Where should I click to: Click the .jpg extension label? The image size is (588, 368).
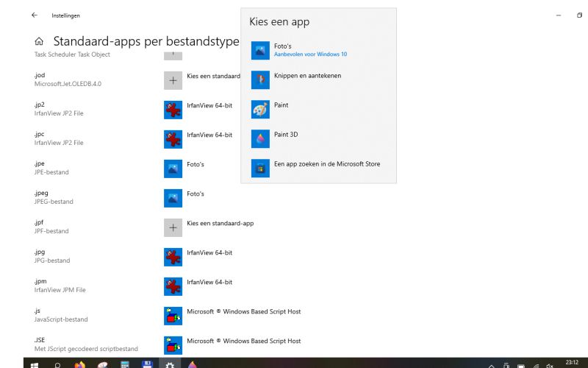coord(40,252)
